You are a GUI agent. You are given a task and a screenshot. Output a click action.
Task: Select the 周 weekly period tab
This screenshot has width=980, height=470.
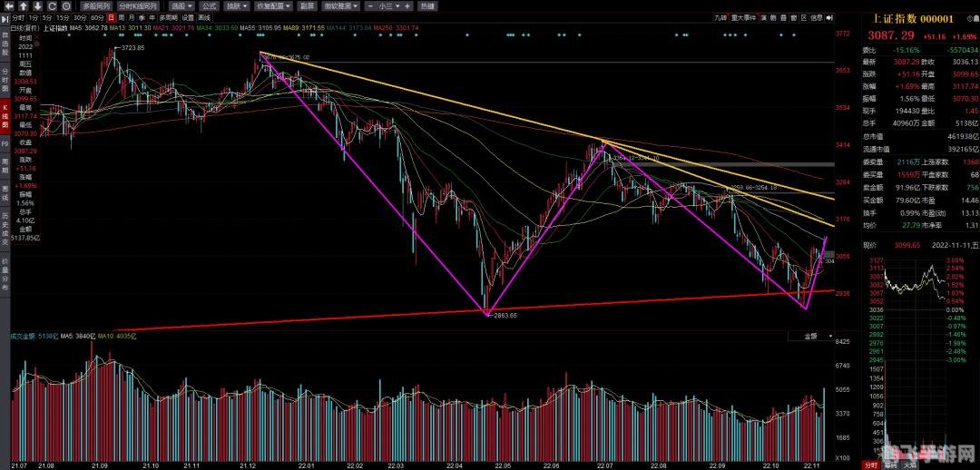(x=121, y=17)
